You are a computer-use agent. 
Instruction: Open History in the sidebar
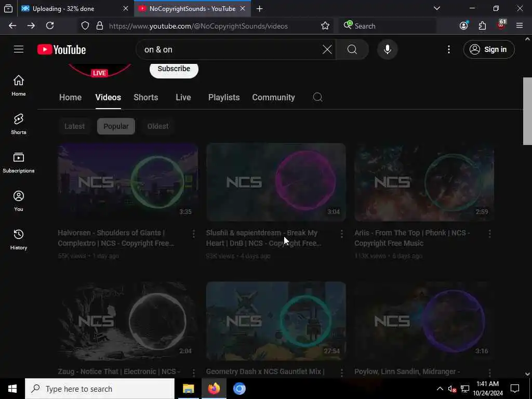(19, 239)
